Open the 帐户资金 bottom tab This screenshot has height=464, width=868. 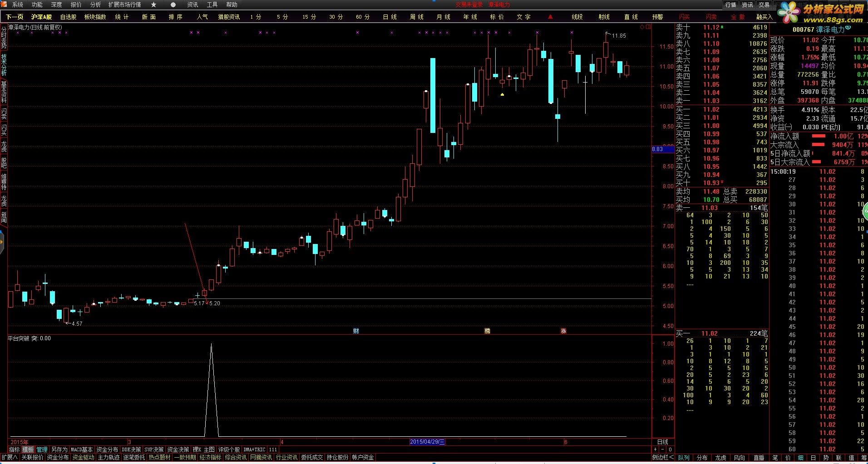[x=363, y=457]
